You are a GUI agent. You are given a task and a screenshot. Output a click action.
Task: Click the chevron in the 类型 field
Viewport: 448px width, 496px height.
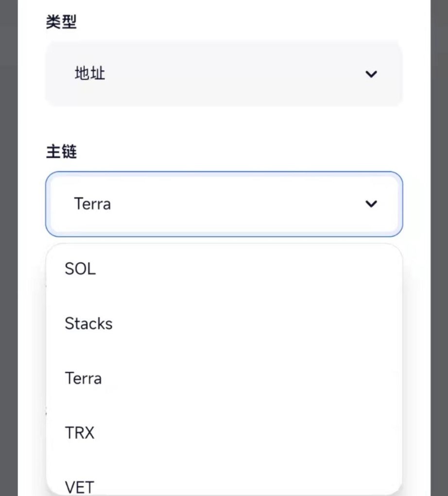click(371, 74)
